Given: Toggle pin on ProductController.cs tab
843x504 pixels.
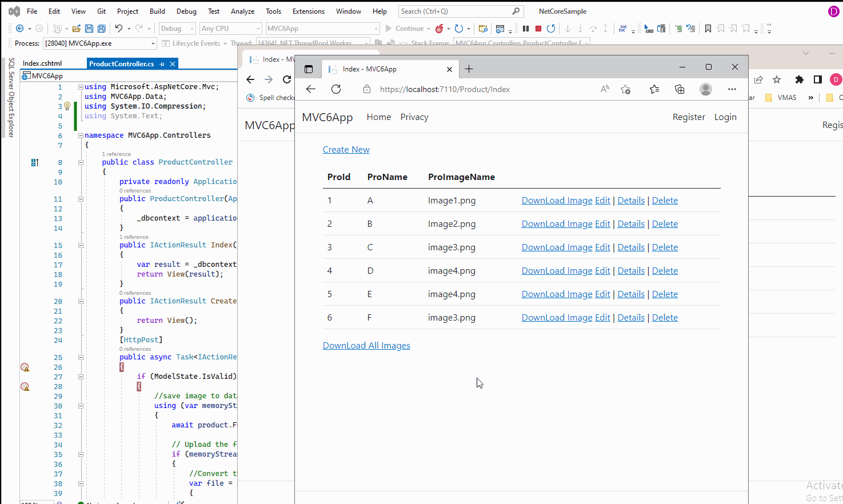Looking at the screenshot, I should pyautogui.click(x=162, y=64).
